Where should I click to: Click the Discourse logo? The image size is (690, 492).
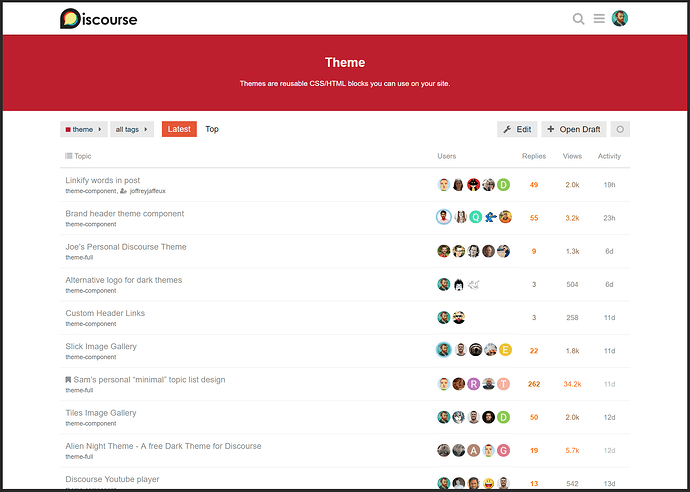coord(99,19)
